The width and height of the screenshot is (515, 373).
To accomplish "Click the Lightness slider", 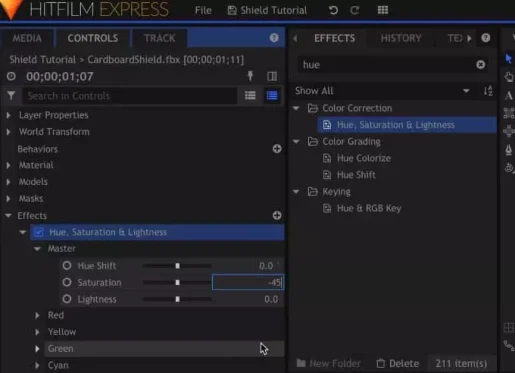I will [x=177, y=299].
